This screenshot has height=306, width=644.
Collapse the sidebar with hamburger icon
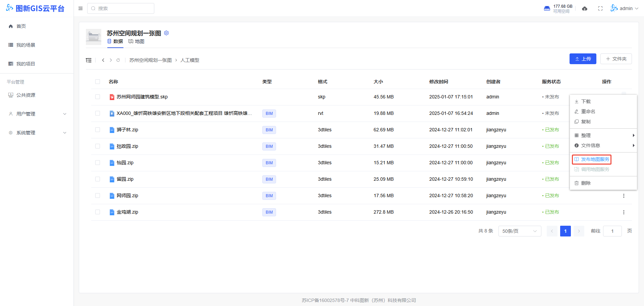click(x=80, y=8)
